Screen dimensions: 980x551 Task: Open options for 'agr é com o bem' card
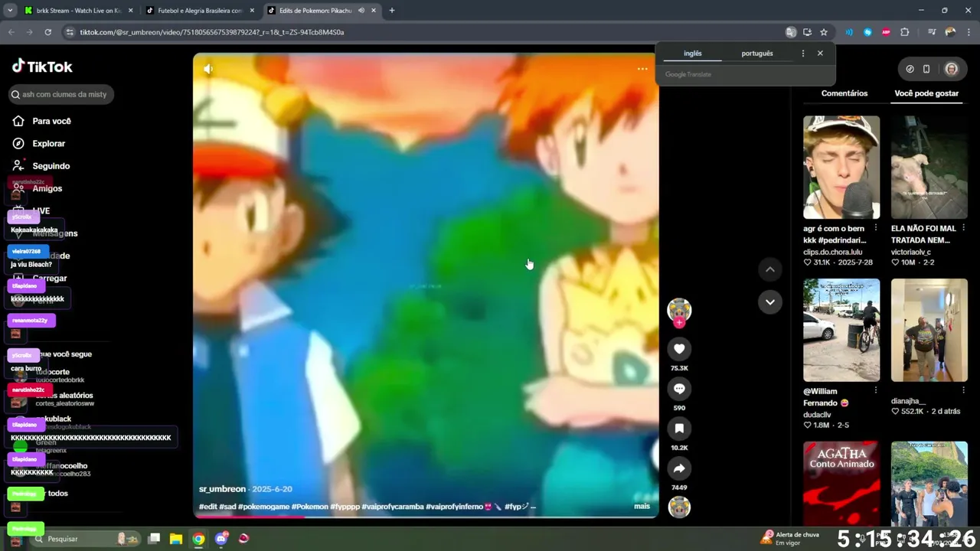(x=876, y=229)
